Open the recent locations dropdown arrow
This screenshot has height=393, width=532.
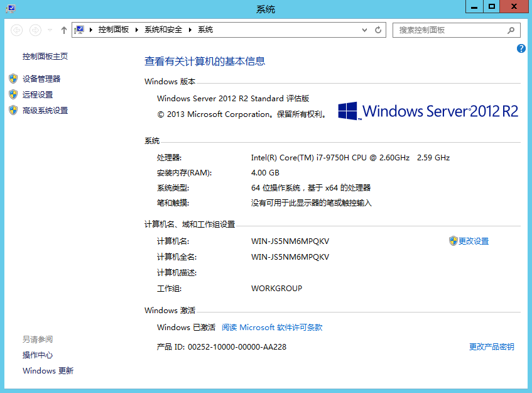coord(50,30)
